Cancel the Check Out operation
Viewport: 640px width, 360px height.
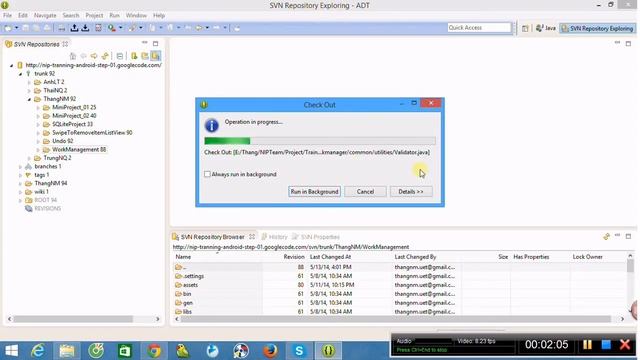click(x=365, y=191)
